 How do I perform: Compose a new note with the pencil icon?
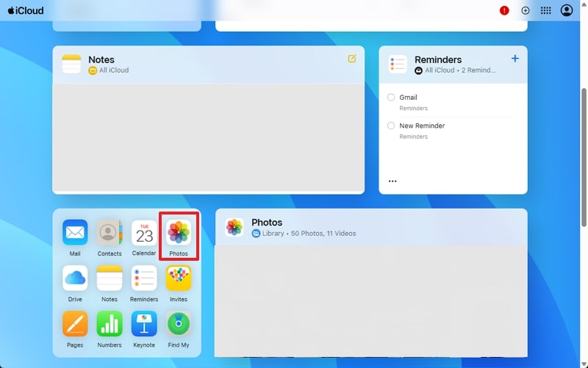pyautogui.click(x=352, y=59)
